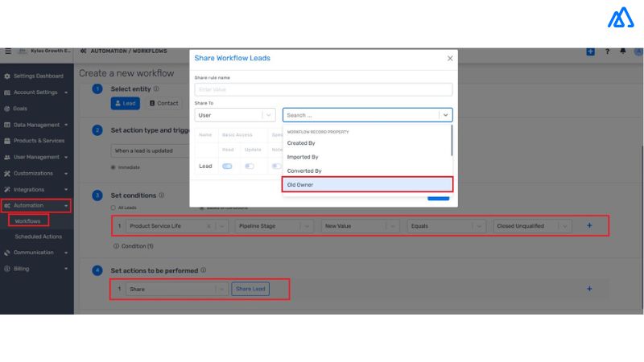Click the Share Lead button
This screenshot has height=362, width=644.
[x=250, y=289]
